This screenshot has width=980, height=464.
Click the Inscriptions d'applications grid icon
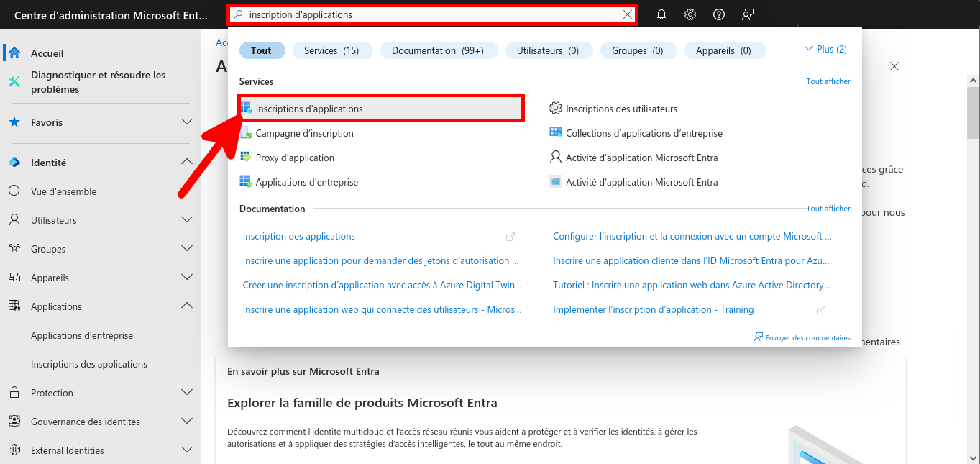(247, 108)
